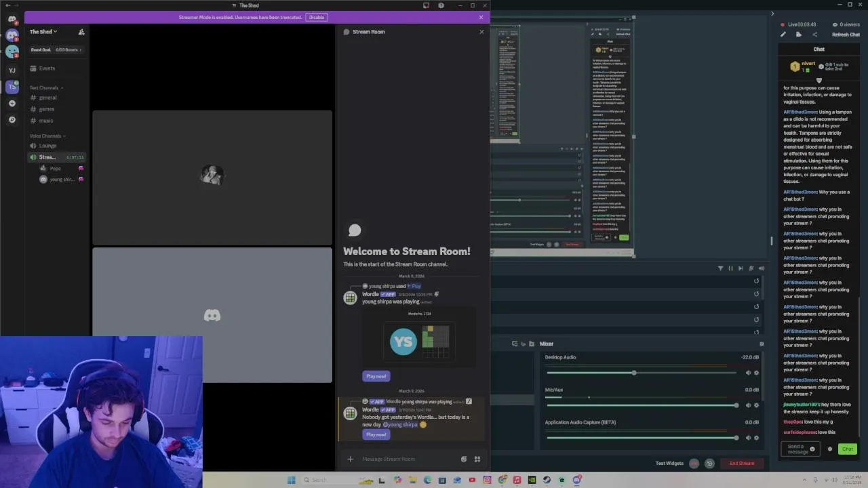Click the End Stream button

(x=742, y=464)
